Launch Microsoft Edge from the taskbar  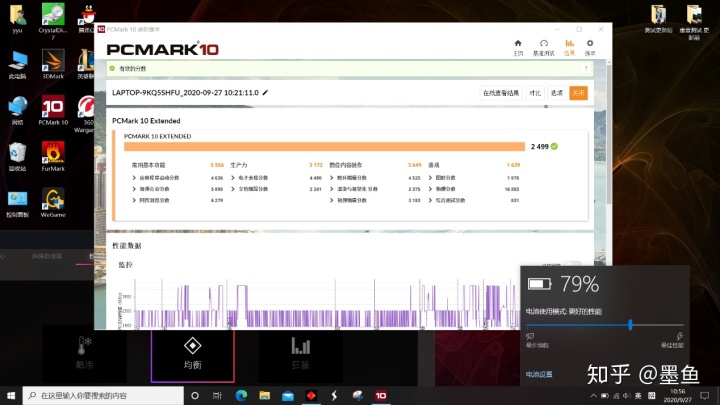click(241, 395)
